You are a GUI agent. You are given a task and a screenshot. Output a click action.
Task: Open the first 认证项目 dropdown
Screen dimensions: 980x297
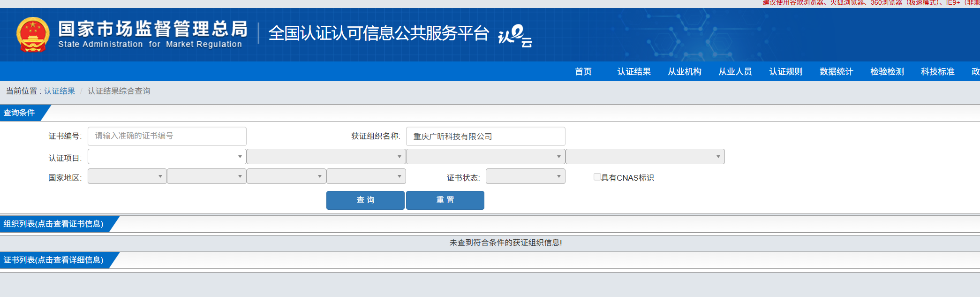[x=167, y=156]
